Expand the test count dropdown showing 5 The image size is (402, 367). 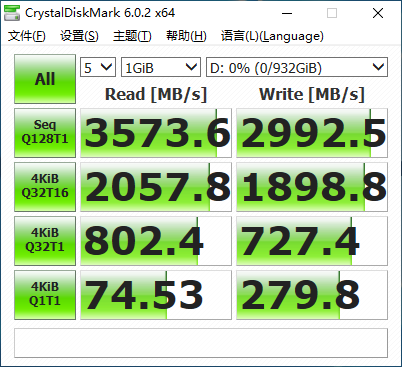click(x=98, y=68)
